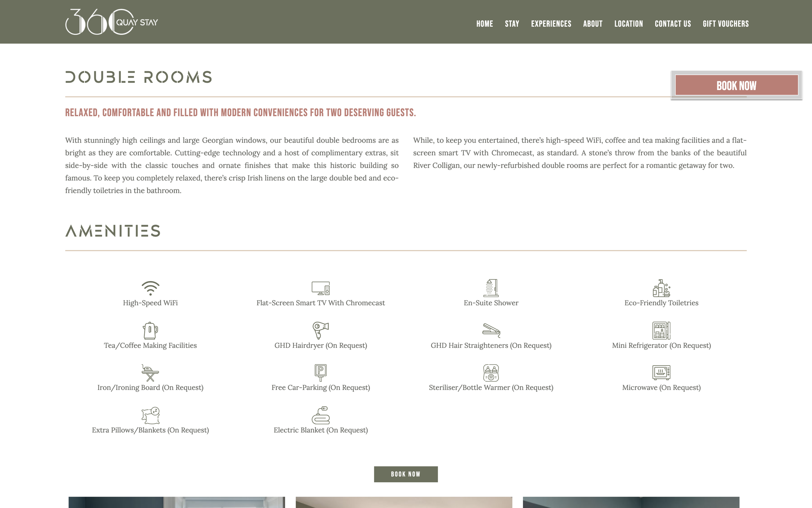Click 'Free Car-Parking (On Request)' label
The height and width of the screenshot is (508, 812).
click(x=321, y=387)
